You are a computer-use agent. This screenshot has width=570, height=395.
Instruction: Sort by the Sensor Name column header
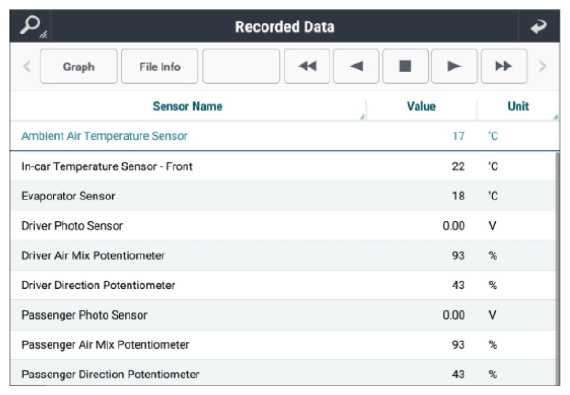(x=188, y=106)
